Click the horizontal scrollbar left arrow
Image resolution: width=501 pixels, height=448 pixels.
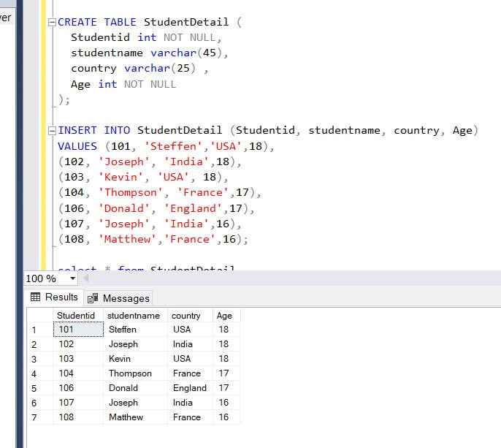click(x=85, y=278)
